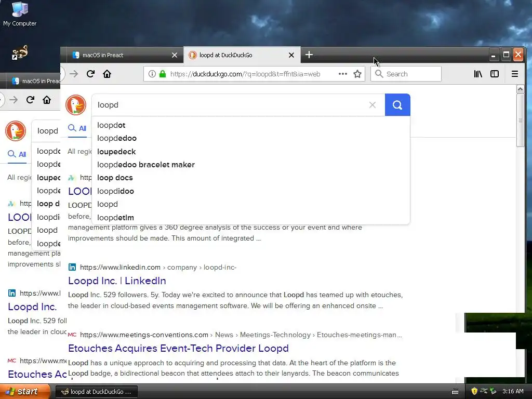Image resolution: width=532 pixels, height=399 pixels.
Task: Open All regions dropdown in front window
Action: coord(79,151)
